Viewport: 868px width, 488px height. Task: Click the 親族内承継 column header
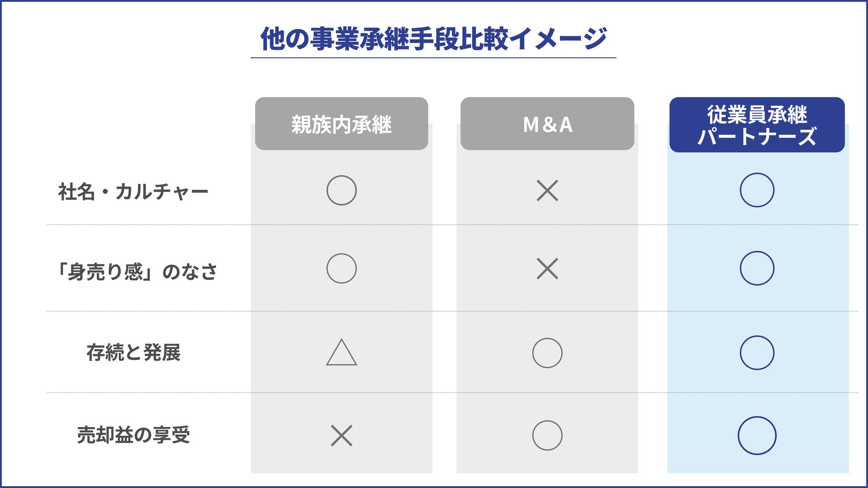(x=341, y=124)
